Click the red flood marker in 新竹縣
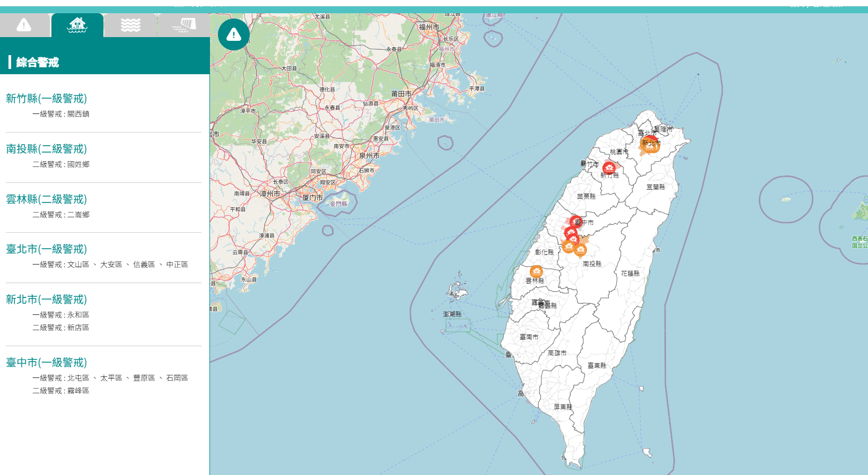Screen dimensions: 868x475 pyautogui.click(x=609, y=168)
